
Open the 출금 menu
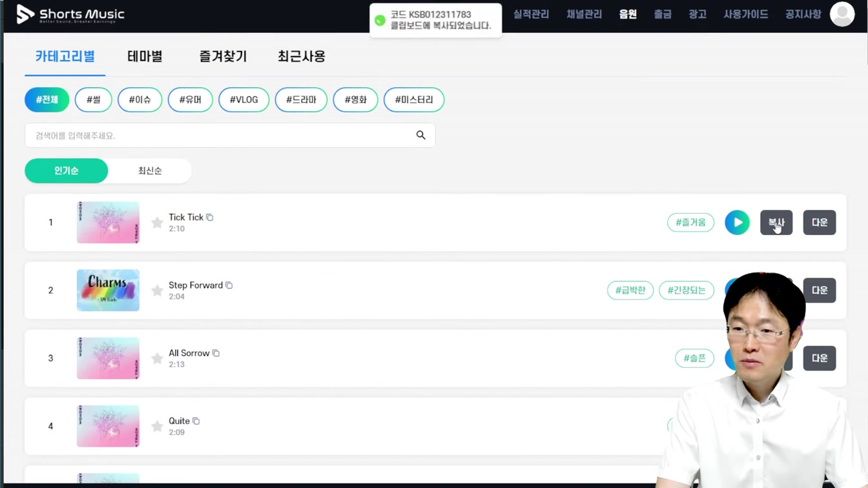(x=663, y=14)
